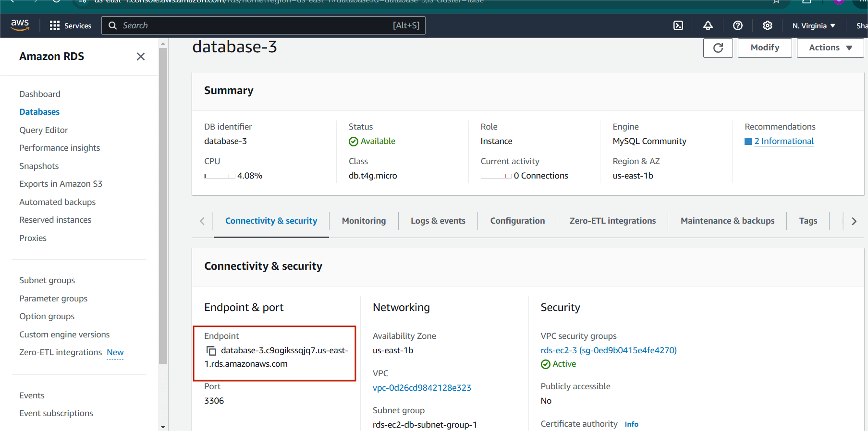Select port value 3306
This screenshot has width=868, height=431.
(x=214, y=401)
